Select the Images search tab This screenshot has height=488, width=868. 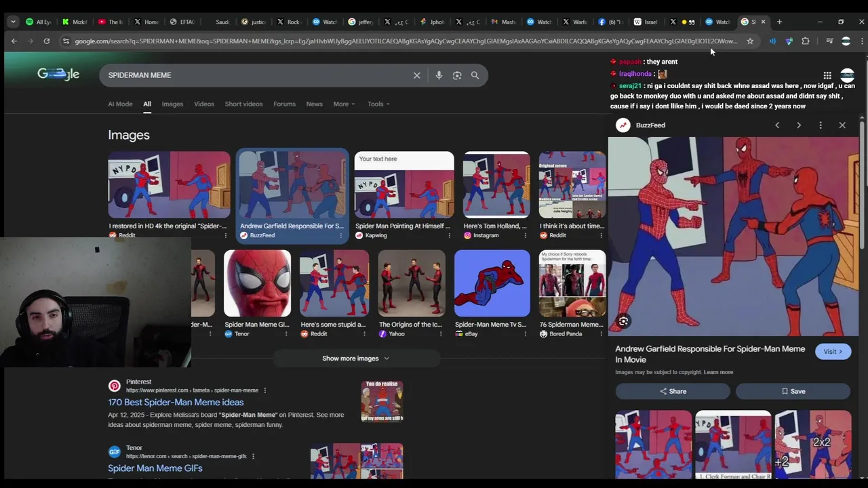(x=172, y=104)
